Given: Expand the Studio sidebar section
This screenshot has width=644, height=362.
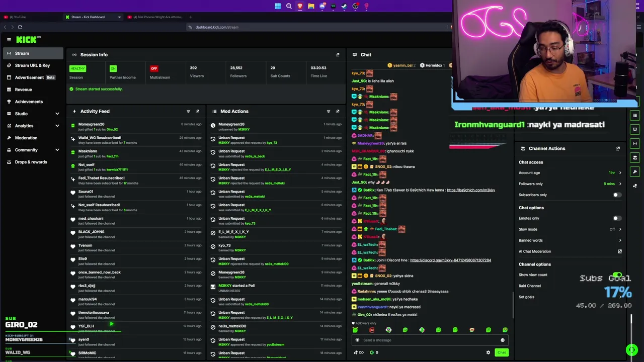Looking at the screenshot, I should (57, 114).
